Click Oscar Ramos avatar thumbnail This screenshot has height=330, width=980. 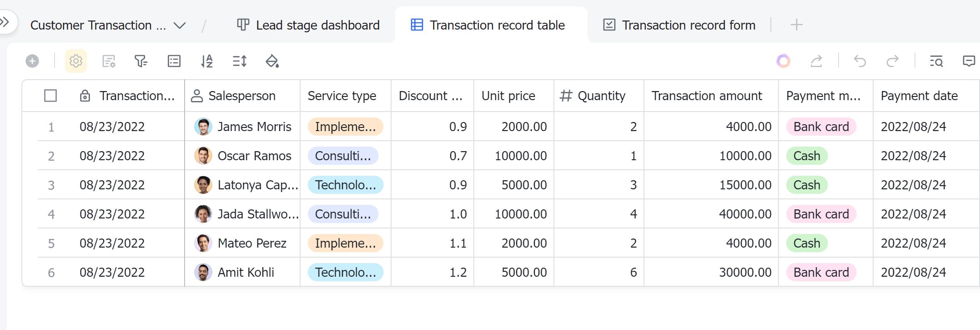pos(203,156)
